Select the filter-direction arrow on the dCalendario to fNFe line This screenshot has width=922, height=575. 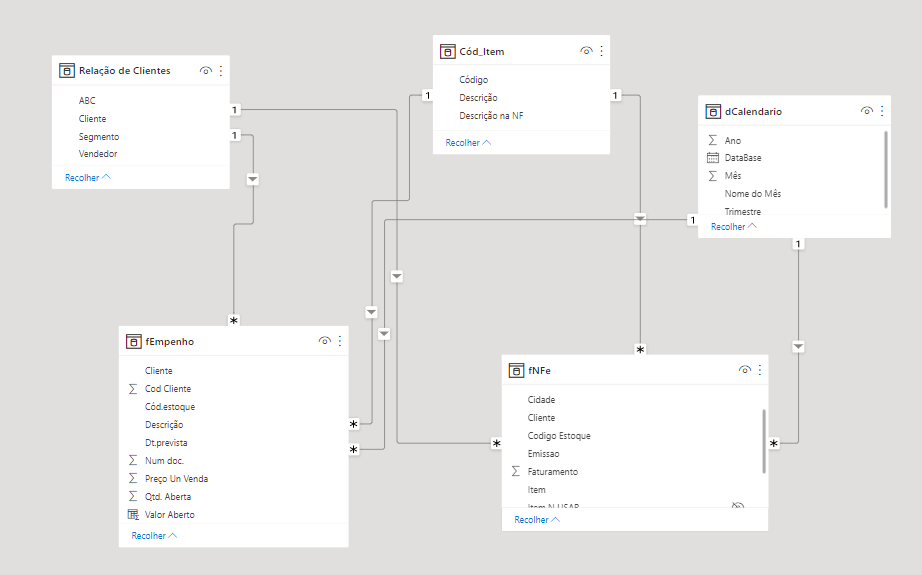pos(798,346)
